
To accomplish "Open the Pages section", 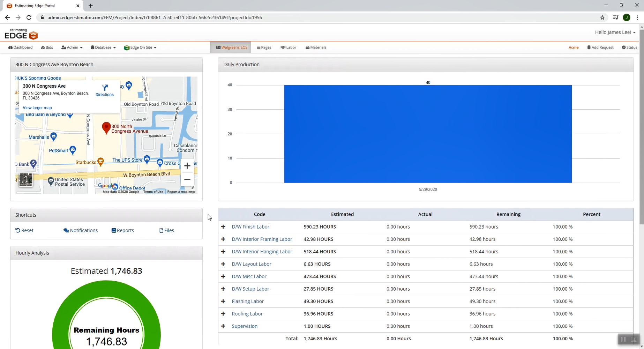I will point(264,47).
